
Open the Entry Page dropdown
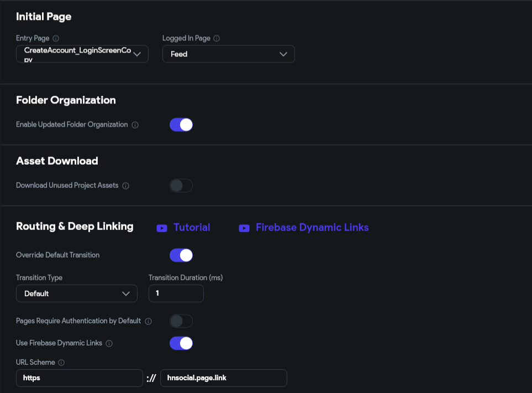click(x=82, y=54)
